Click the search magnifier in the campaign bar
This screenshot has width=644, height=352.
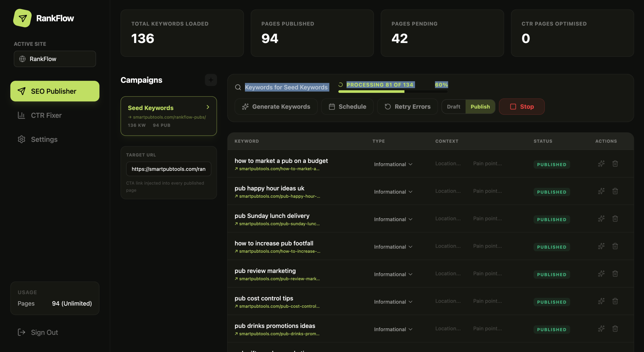[238, 87]
